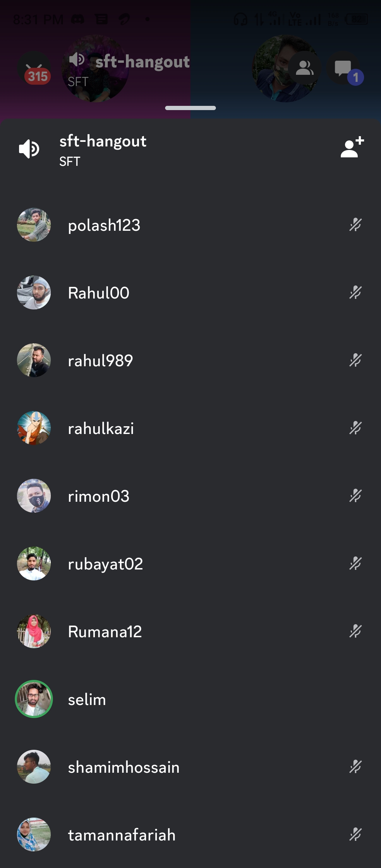381x868 pixels.
Task: Tap the sheet drag handle bar
Action: point(190,108)
